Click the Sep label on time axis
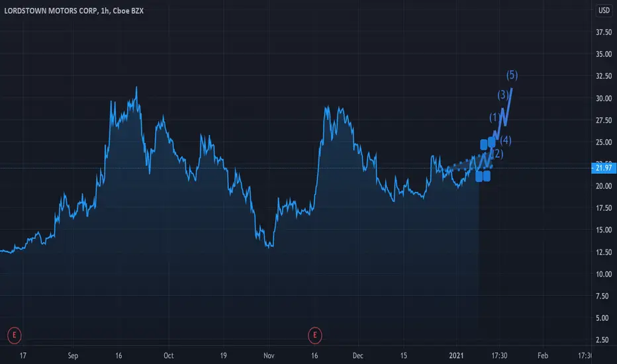The width and height of the screenshot is (617, 364). (x=73, y=356)
